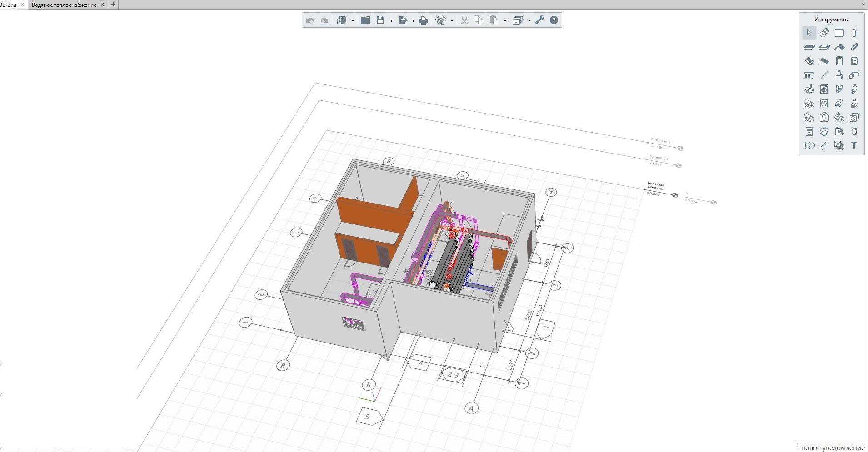This screenshot has width=868, height=452.
Task: Cut with the scissors icon
Action: coord(464,20)
